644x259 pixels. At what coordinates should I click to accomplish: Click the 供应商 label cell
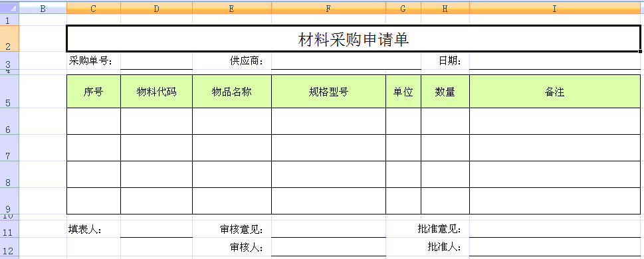tap(232, 60)
